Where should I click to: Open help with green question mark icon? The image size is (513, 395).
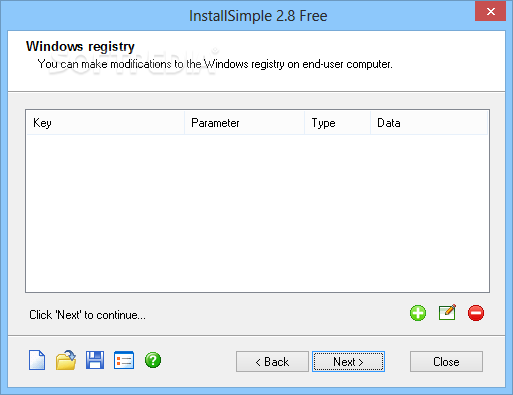click(x=153, y=360)
